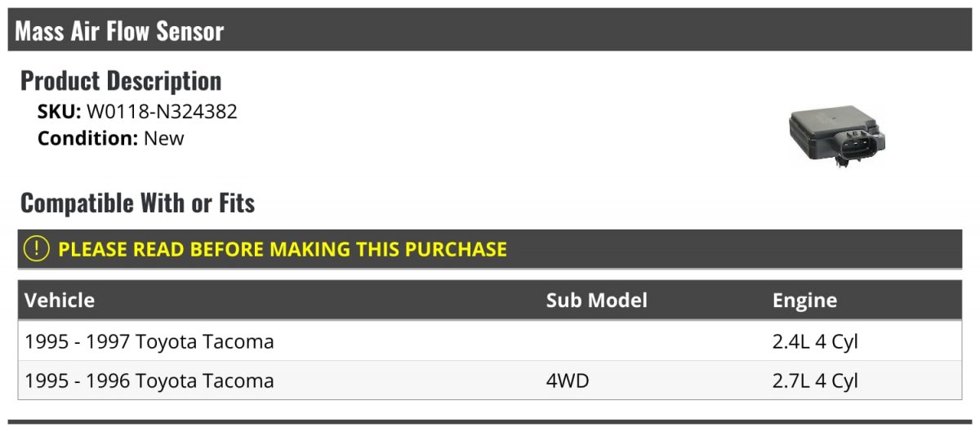Open the mass air flow sensor product photo
980x432 pixels.
tap(838, 136)
